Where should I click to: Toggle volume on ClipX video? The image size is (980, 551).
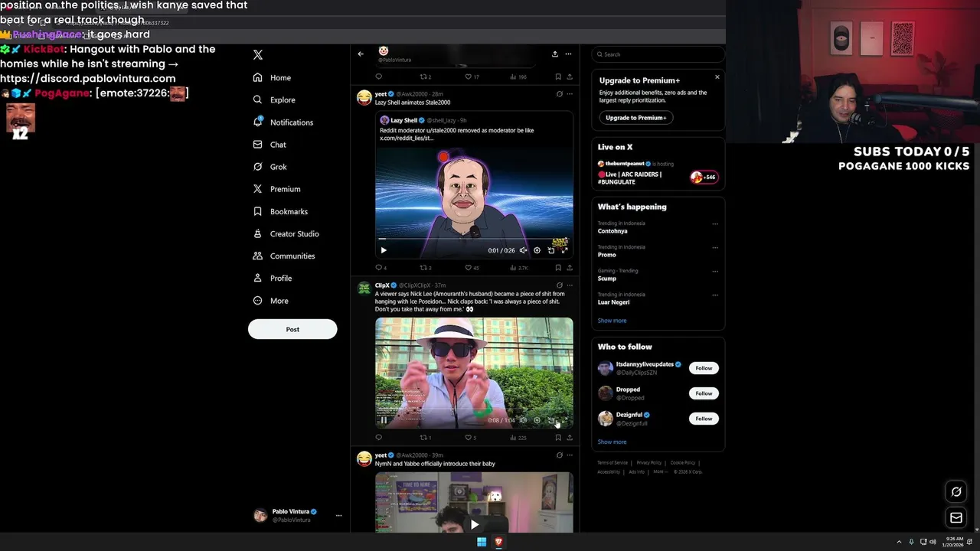coord(523,419)
